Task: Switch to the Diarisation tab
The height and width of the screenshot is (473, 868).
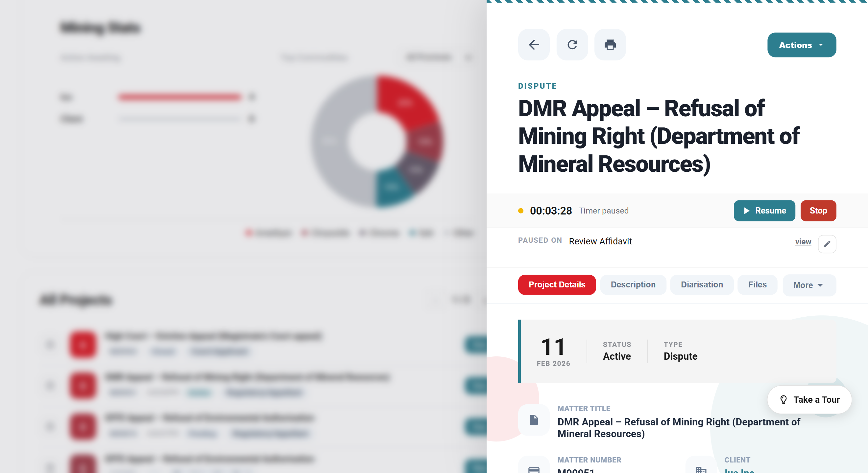Action: [702, 285]
